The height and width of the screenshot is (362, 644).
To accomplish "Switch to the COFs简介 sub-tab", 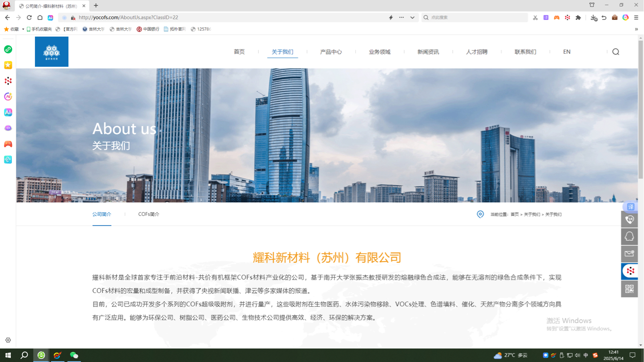I will [149, 214].
